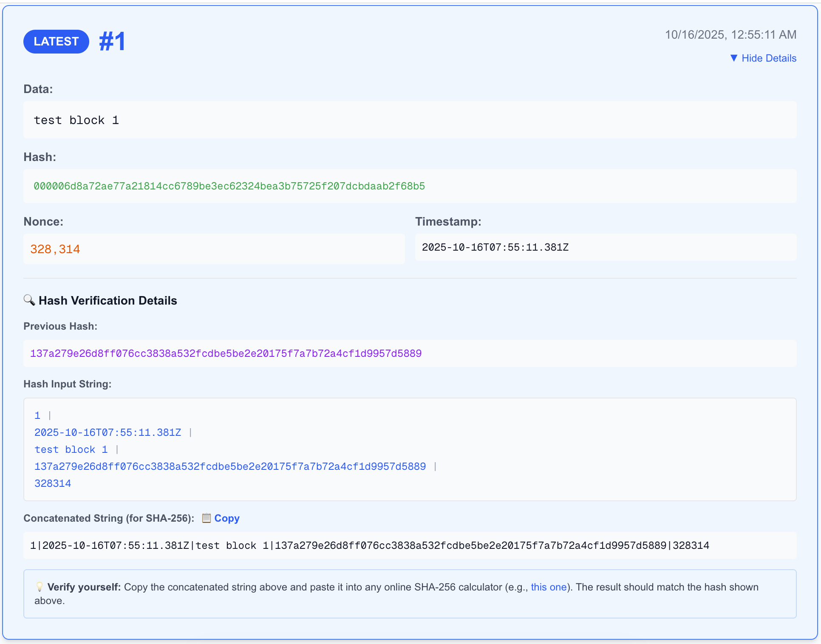Click the green block hash value
Screen dimensions: 821x644
click(229, 186)
